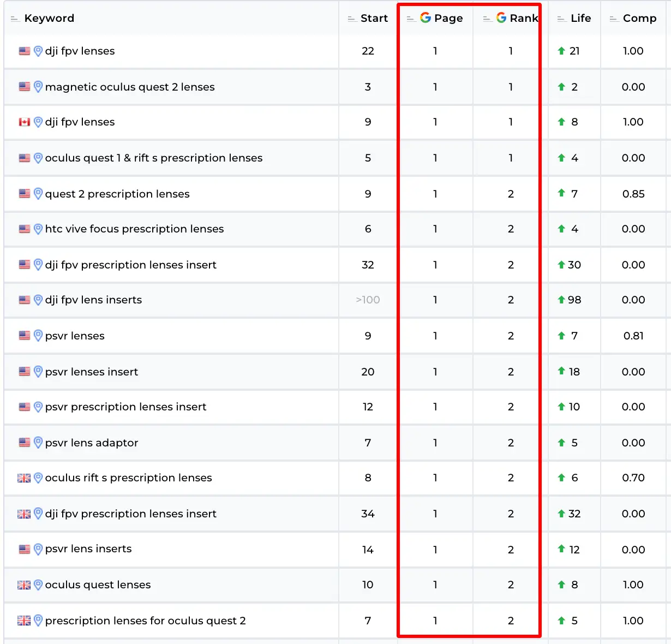Click Rank value 1 for magnetic oculus quest 2 lenses
Viewport: 671px width, 644px height.
pos(511,87)
